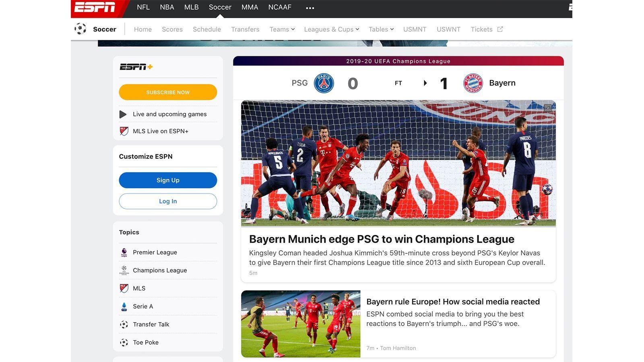This screenshot has height=362, width=644.
Task: Click the Log In button
Action: point(168,201)
